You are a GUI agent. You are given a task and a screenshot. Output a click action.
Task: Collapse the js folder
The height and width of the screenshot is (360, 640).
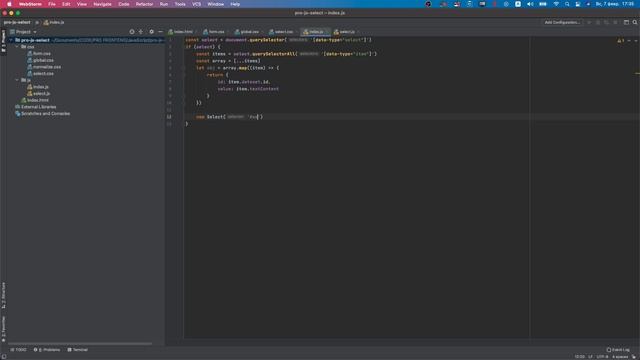tap(17, 80)
